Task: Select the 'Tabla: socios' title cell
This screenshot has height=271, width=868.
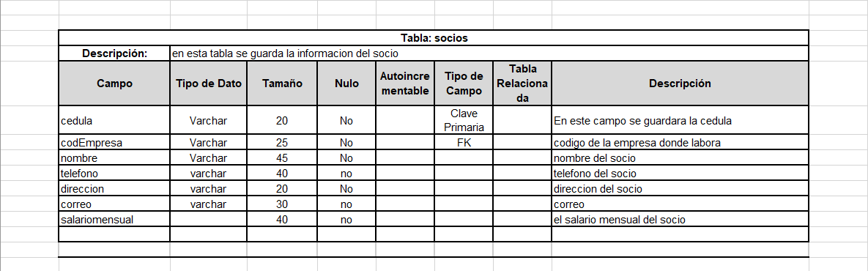Action: 434,38
